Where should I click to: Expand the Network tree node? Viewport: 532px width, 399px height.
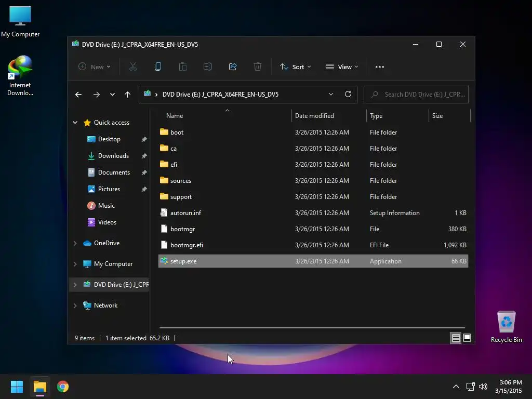(x=75, y=305)
